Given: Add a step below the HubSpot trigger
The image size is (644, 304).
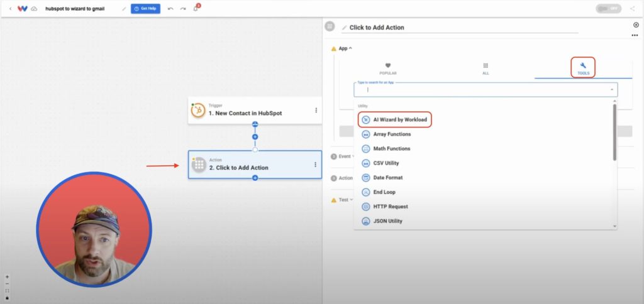Looking at the screenshot, I should click(x=255, y=137).
